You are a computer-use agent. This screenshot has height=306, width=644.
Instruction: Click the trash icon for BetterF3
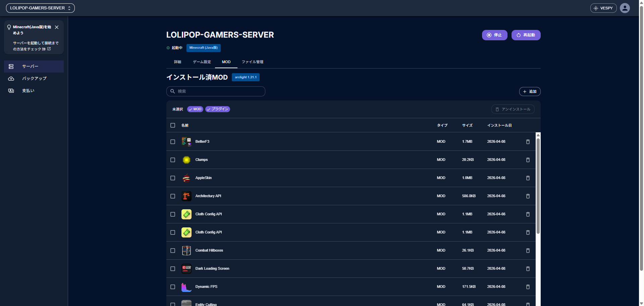point(528,142)
